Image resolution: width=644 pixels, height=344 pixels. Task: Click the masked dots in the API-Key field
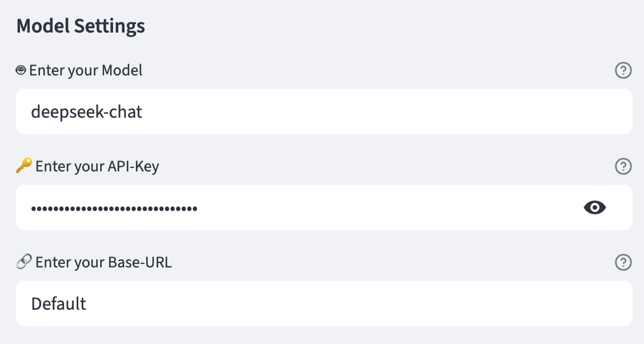114,209
